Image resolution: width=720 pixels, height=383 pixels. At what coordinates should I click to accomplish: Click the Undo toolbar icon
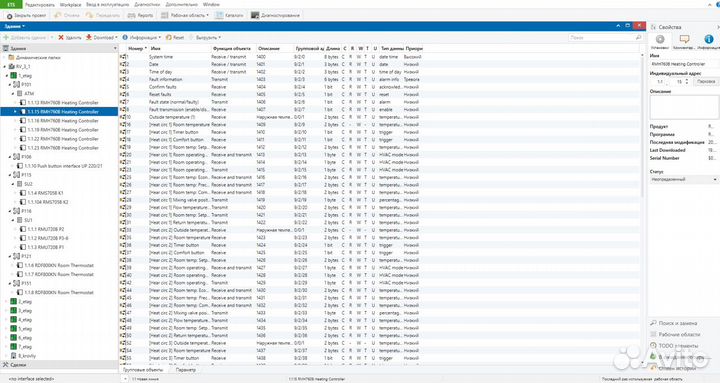(58, 15)
